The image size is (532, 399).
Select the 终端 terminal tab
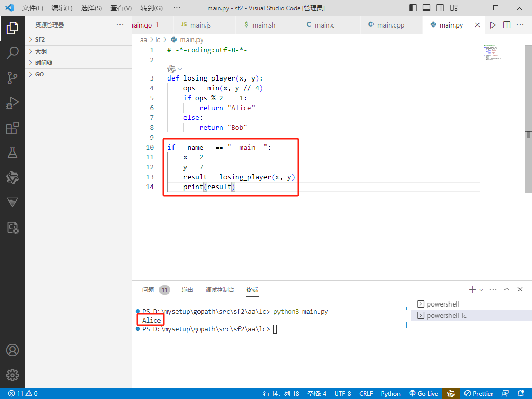tap(252, 290)
